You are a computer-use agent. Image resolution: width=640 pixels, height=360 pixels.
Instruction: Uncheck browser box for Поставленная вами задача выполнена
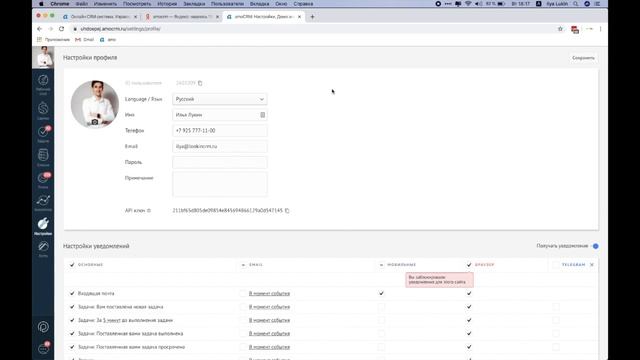469,333
